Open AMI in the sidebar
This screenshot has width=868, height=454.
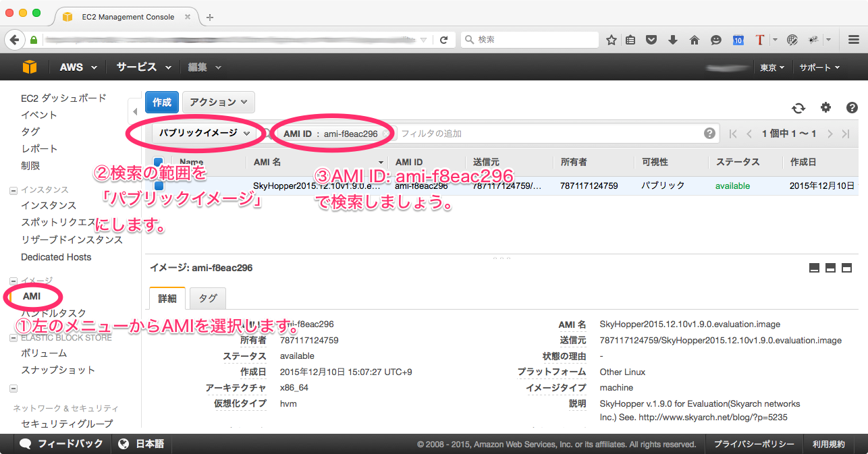(x=32, y=296)
